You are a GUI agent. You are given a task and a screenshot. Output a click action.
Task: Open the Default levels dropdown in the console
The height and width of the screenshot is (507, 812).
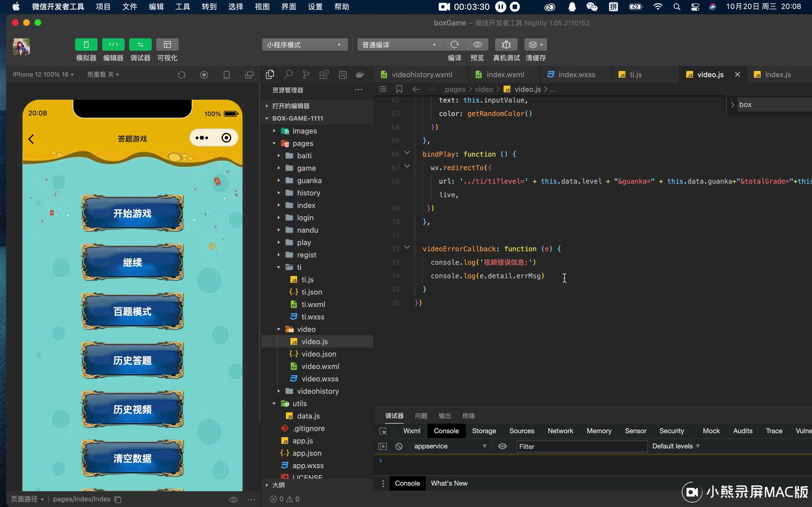click(676, 446)
